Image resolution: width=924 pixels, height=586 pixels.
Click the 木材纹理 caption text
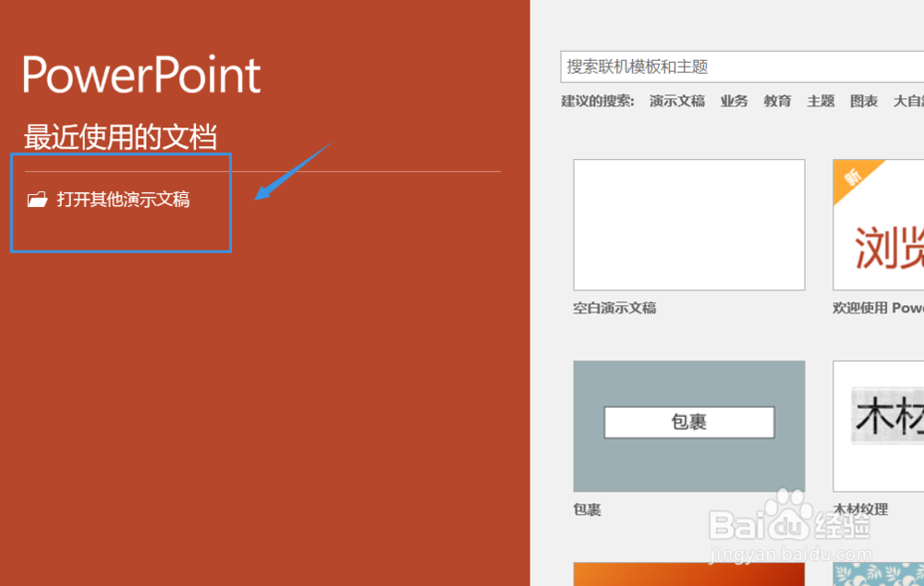click(x=860, y=509)
